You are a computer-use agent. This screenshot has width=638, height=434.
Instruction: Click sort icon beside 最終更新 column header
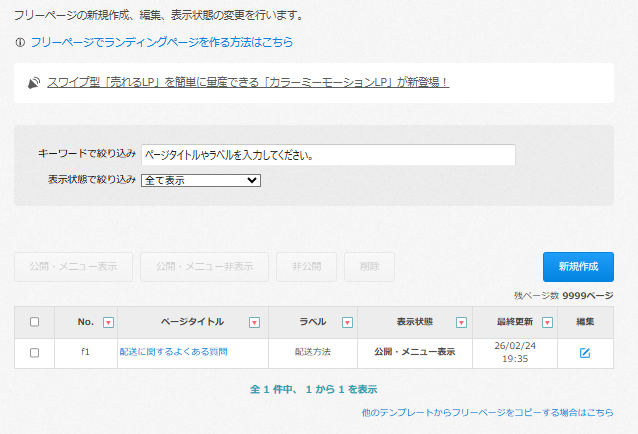tap(544, 322)
